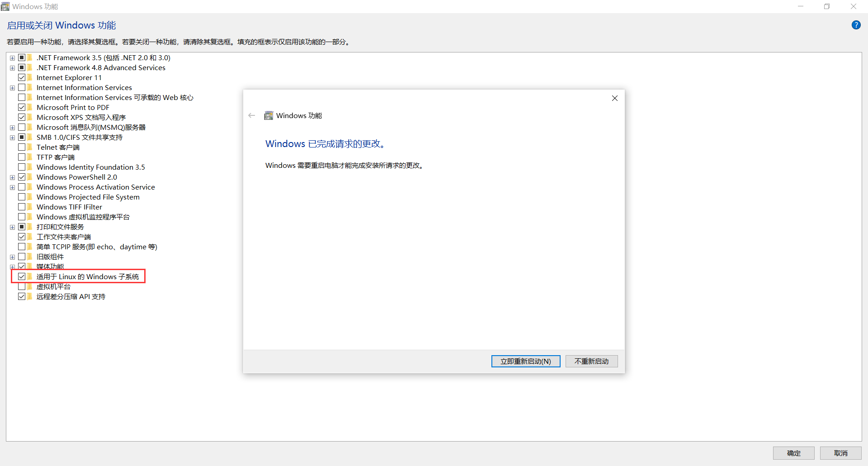This screenshot has height=466, width=868.
Task: Click 不重新启动 button
Action: point(591,361)
